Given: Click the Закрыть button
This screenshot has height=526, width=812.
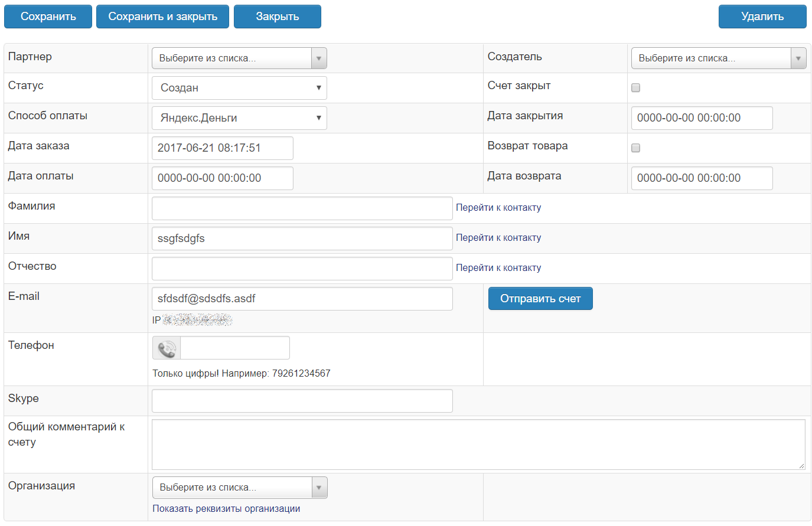Looking at the screenshot, I should click(277, 17).
